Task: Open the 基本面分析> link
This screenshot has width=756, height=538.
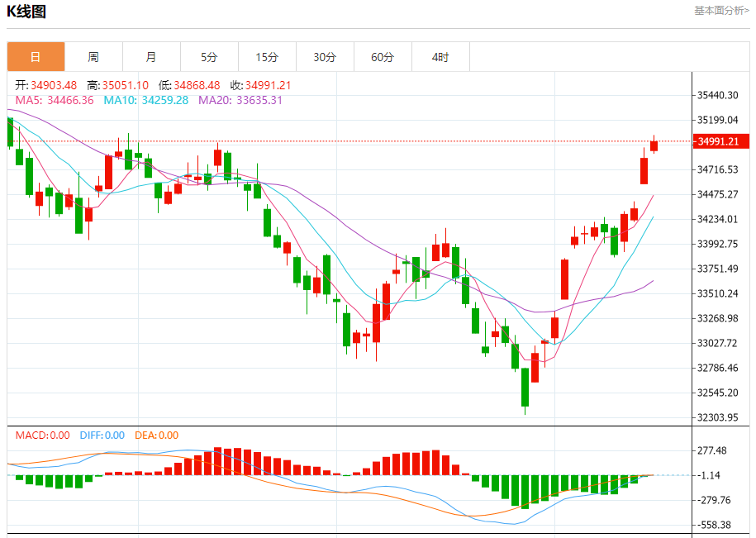Action: coord(722,11)
